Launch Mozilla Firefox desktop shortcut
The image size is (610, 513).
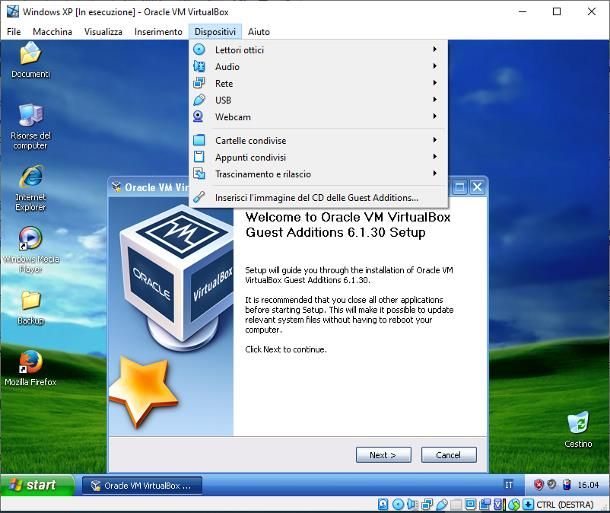(x=30, y=368)
